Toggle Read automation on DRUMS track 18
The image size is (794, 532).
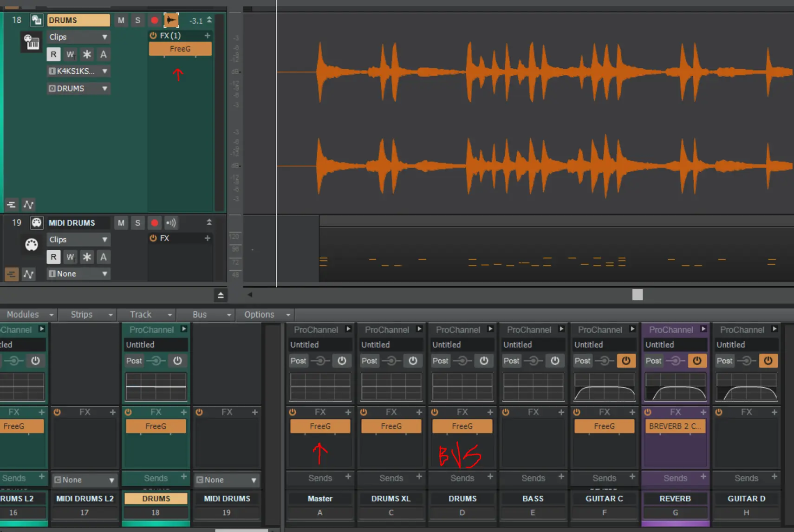point(53,54)
